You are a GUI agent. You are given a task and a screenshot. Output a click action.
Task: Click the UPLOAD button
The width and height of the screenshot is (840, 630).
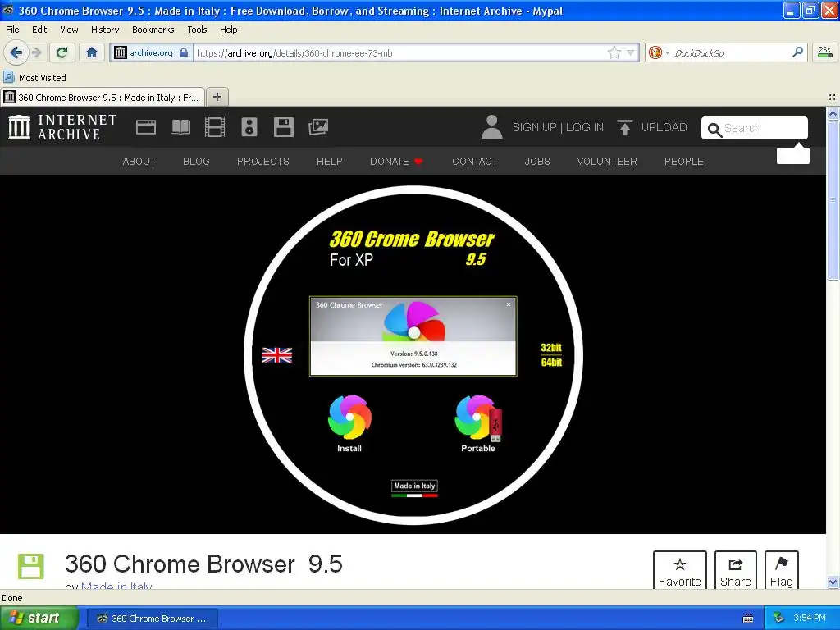[x=652, y=127]
